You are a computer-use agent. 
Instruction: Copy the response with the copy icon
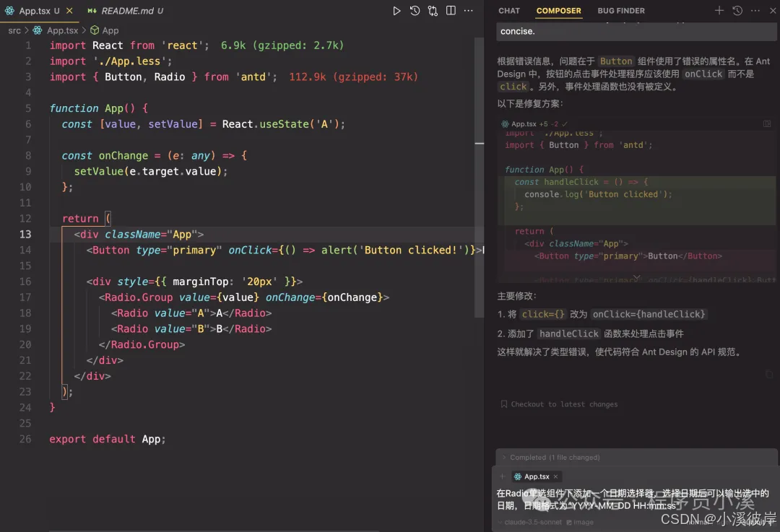[x=769, y=374]
